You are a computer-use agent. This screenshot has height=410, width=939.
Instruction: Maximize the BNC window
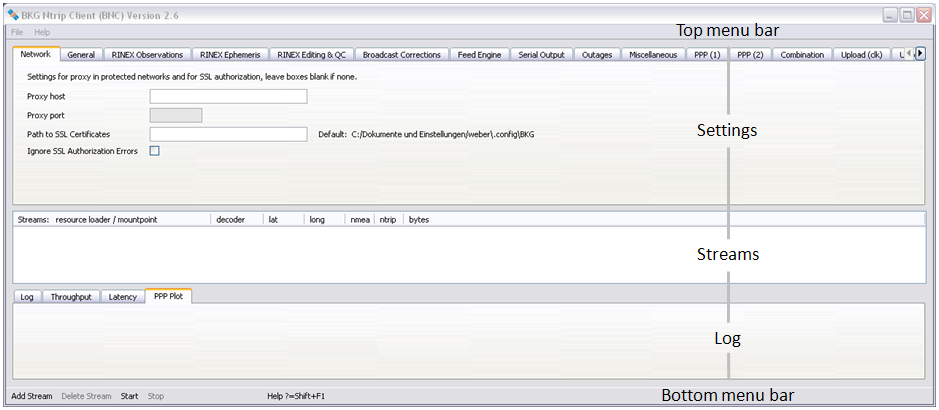(906, 15)
